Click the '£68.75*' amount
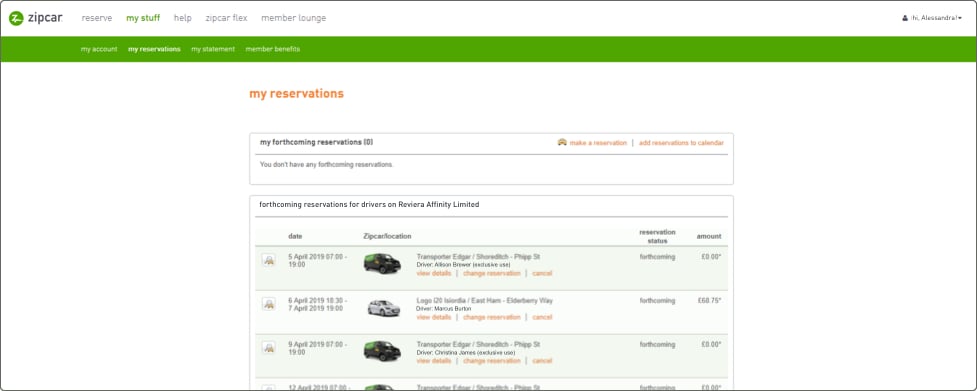Viewport: 977px width, 391px height. (x=710, y=300)
